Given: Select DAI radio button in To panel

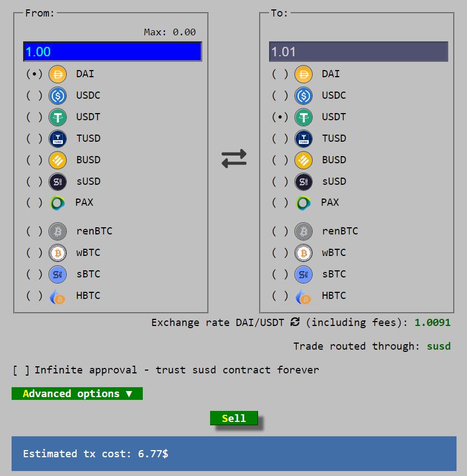Looking at the screenshot, I should coord(280,74).
